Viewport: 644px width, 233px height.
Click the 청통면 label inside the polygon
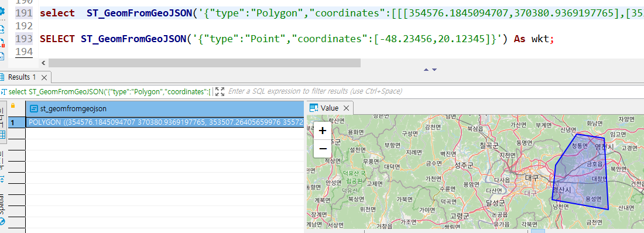click(x=580, y=146)
